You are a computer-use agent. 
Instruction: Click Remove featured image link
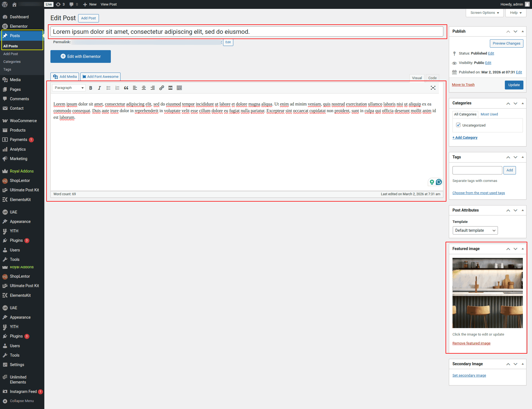coord(471,343)
